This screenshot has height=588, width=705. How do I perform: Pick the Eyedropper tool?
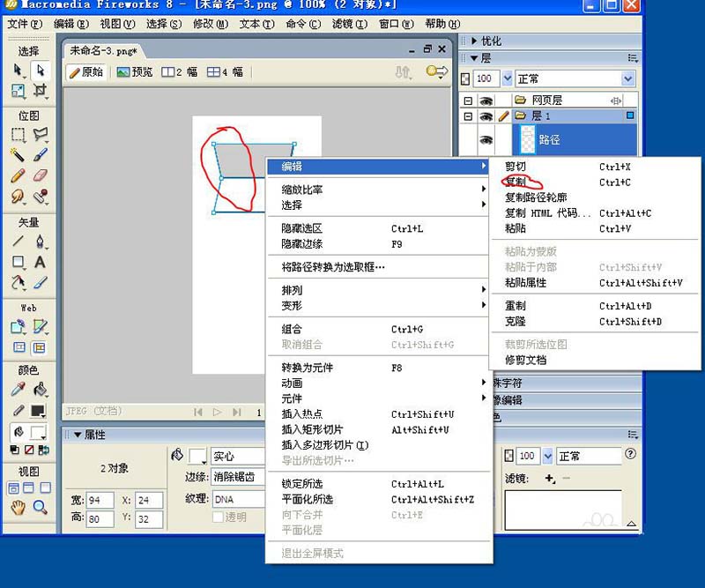coord(18,389)
